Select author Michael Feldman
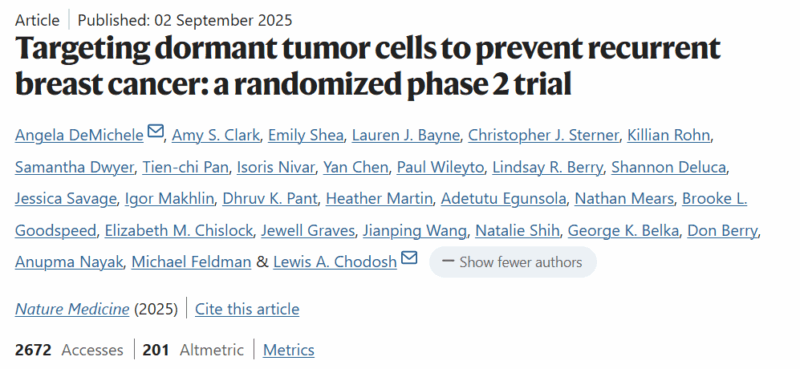 tap(191, 262)
